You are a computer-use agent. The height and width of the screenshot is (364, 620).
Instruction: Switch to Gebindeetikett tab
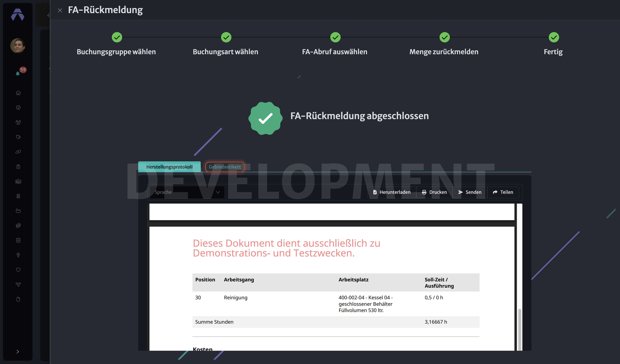point(225,167)
